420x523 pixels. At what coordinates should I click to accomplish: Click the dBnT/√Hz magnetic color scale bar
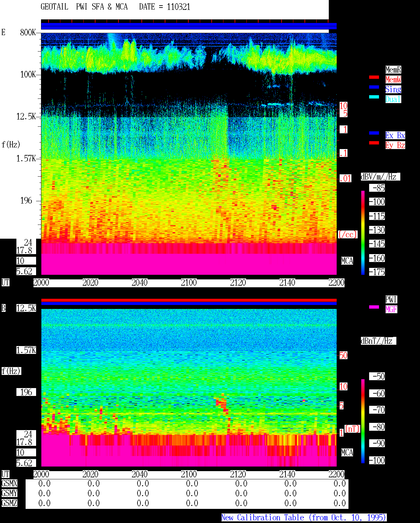tap(363, 421)
